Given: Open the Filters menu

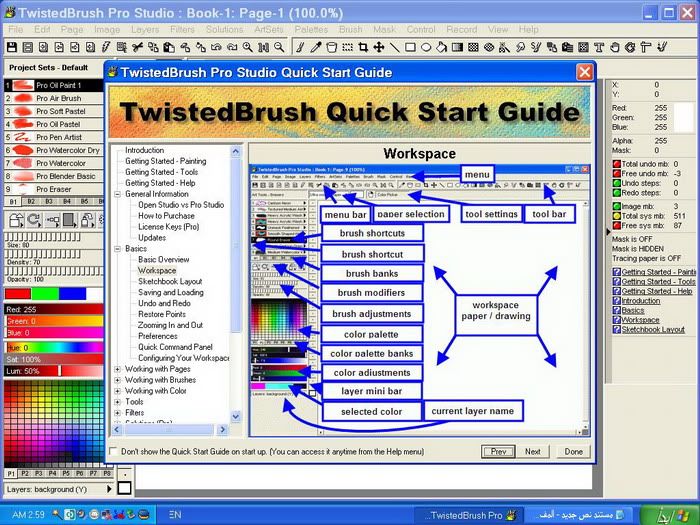Looking at the screenshot, I should pyautogui.click(x=182, y=29).
